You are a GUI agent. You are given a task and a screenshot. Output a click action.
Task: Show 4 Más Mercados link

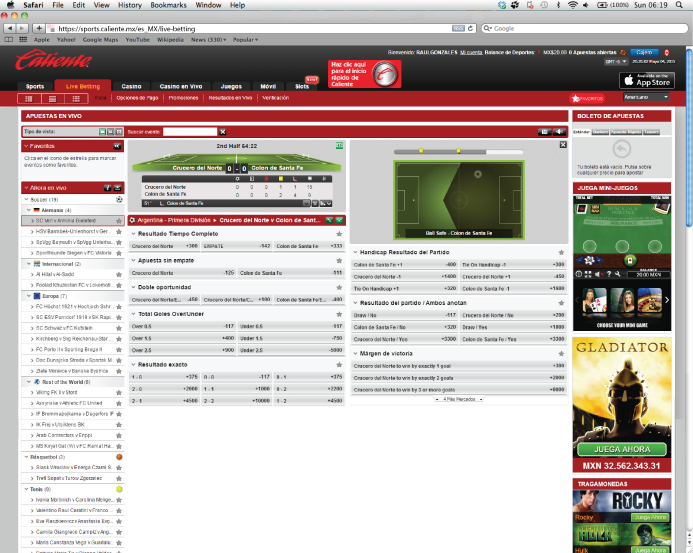[x=459, y=399]
